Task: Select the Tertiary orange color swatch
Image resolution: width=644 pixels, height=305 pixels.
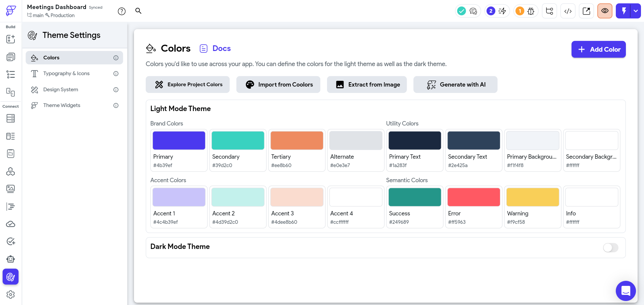Action: click(x=297, y=140)
